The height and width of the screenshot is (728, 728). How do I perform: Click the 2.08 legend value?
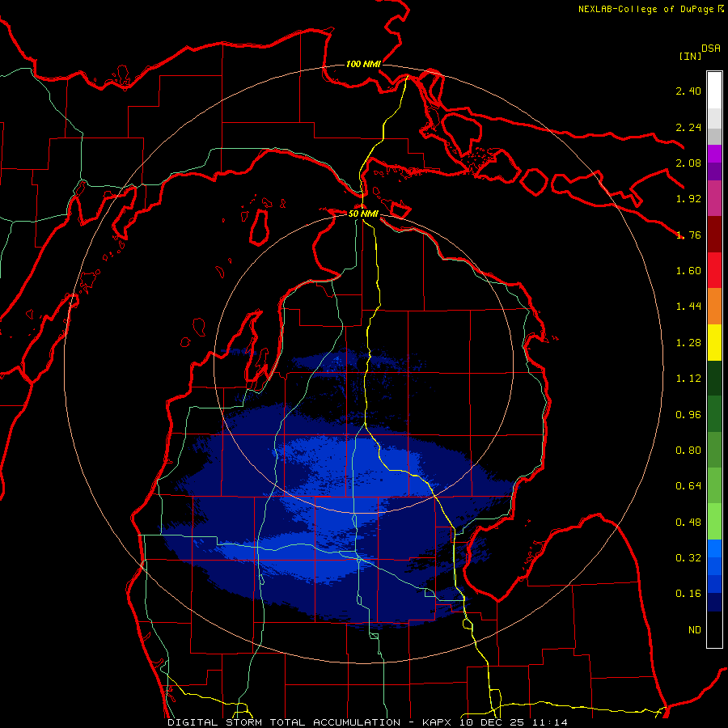tap(688, 163)
